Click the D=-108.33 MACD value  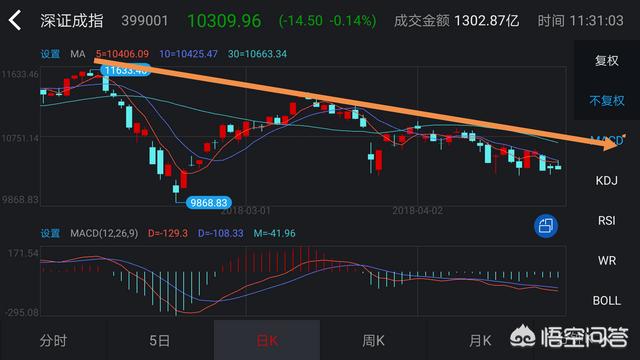[x=220, y=233]
